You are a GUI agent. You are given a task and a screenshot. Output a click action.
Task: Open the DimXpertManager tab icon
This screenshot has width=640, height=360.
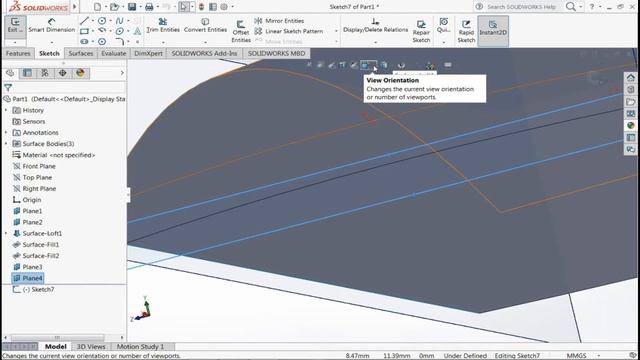point(62,73)
